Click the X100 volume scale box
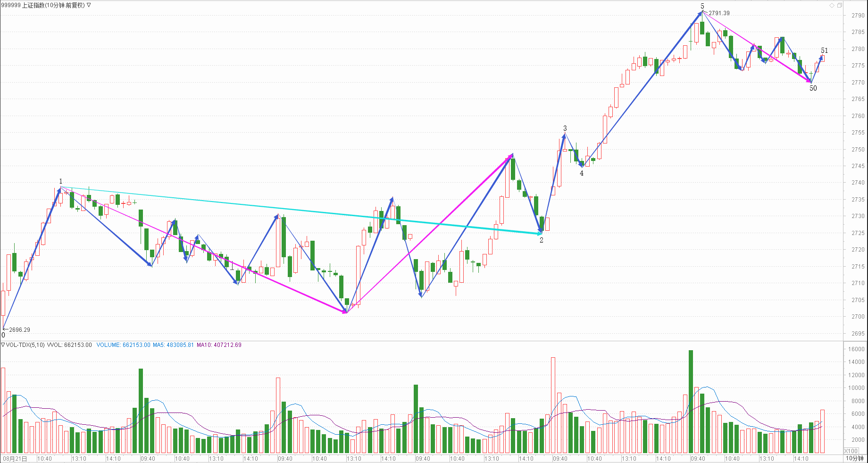 [x=851, y=451]
